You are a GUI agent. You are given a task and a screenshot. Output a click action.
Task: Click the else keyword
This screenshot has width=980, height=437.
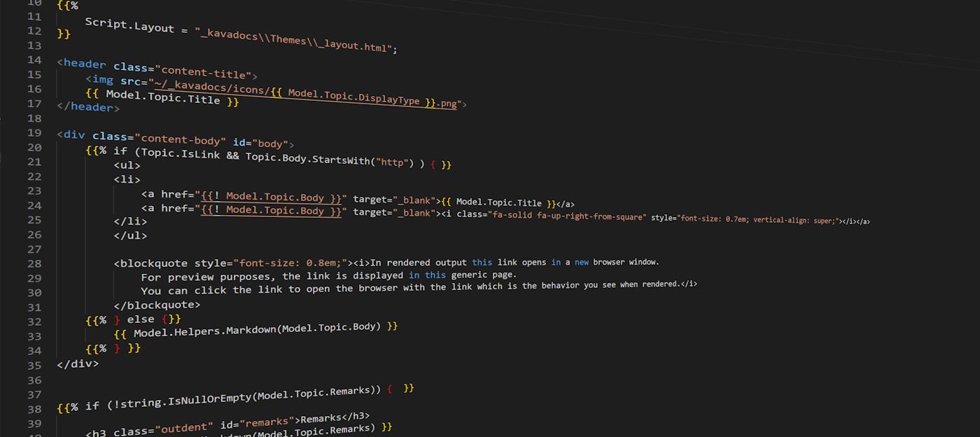(x=141, y=319)
